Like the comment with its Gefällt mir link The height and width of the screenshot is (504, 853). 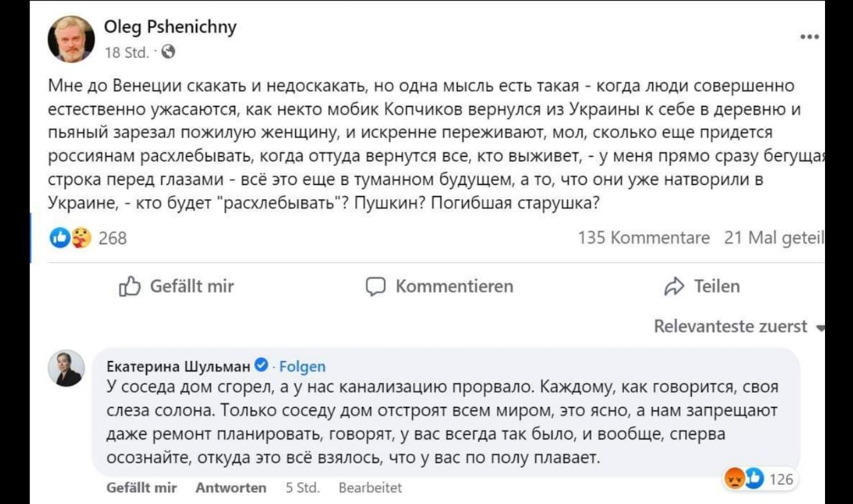click(x=141, y=488)
